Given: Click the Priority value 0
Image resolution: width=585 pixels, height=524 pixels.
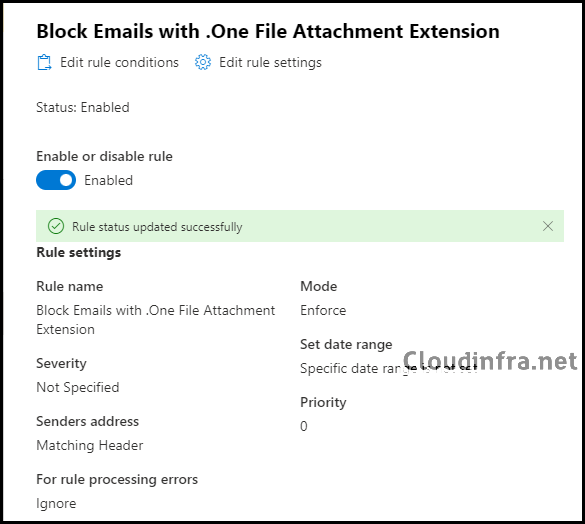Looking at the screenshot, I should coord(304,426).
